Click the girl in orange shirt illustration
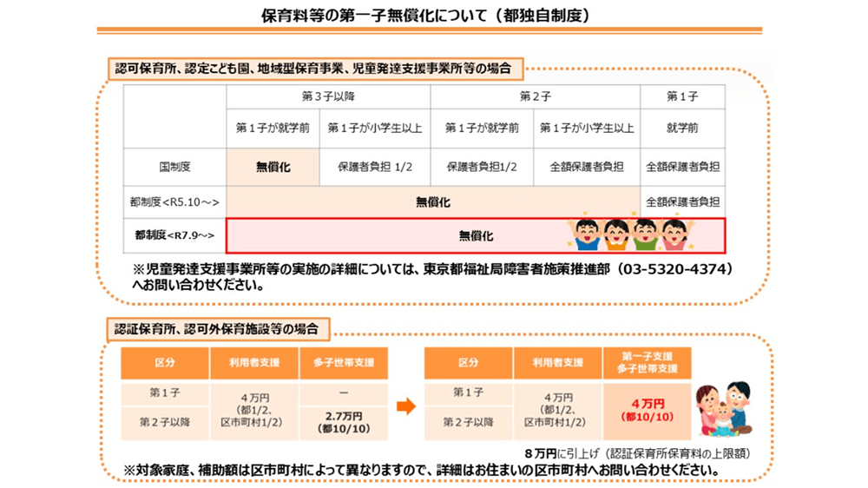 tap(616, 234)
